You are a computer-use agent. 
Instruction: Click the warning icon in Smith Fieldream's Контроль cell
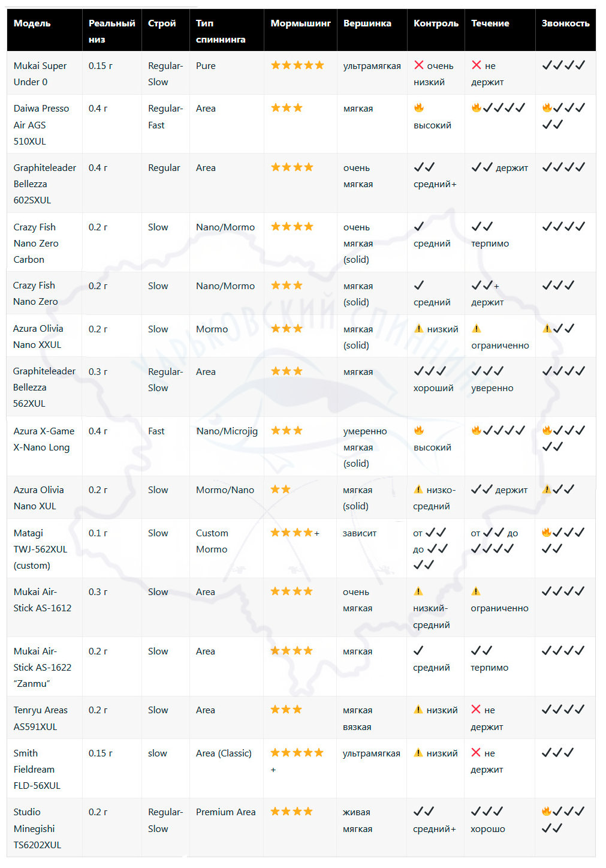[x=418, y=753]
